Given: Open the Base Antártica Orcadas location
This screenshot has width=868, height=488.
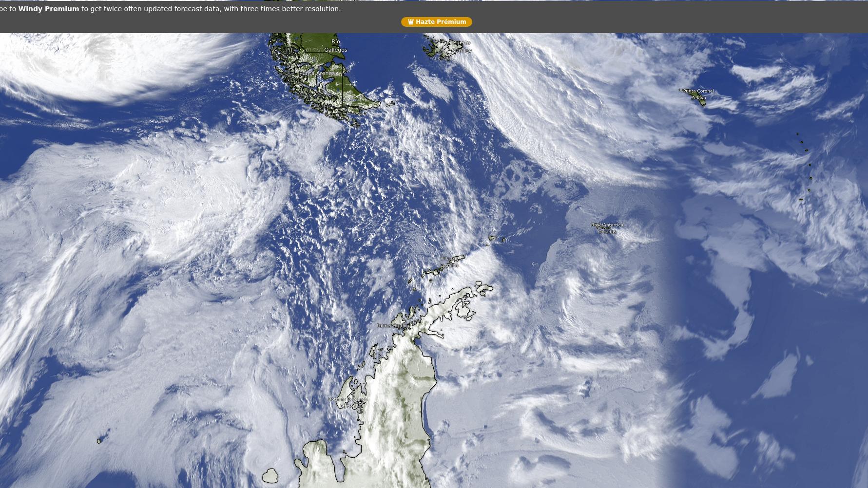Looking at the screenshot, I should pyautogui.click(x=607, y=228).
